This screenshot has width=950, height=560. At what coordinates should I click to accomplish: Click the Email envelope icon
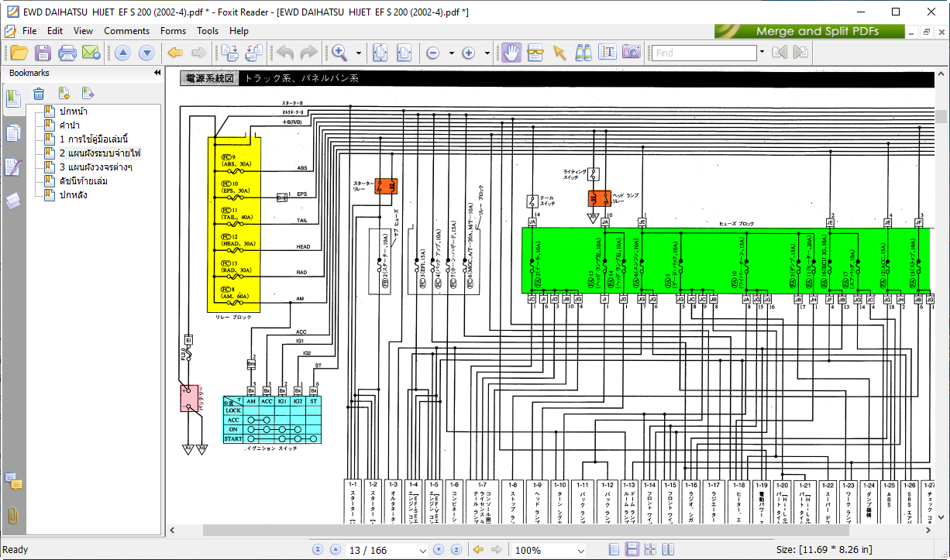pos(91,53)
